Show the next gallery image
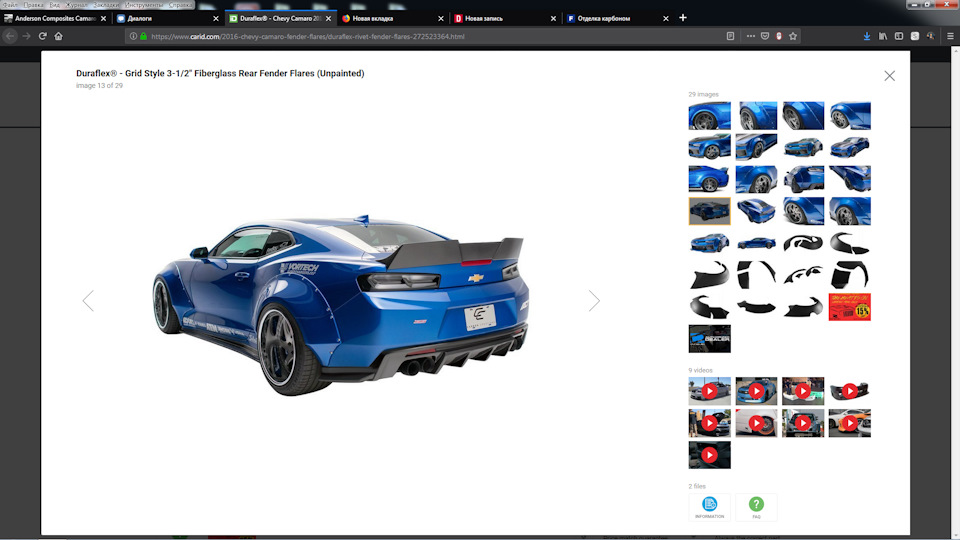 tap(594, 301)
